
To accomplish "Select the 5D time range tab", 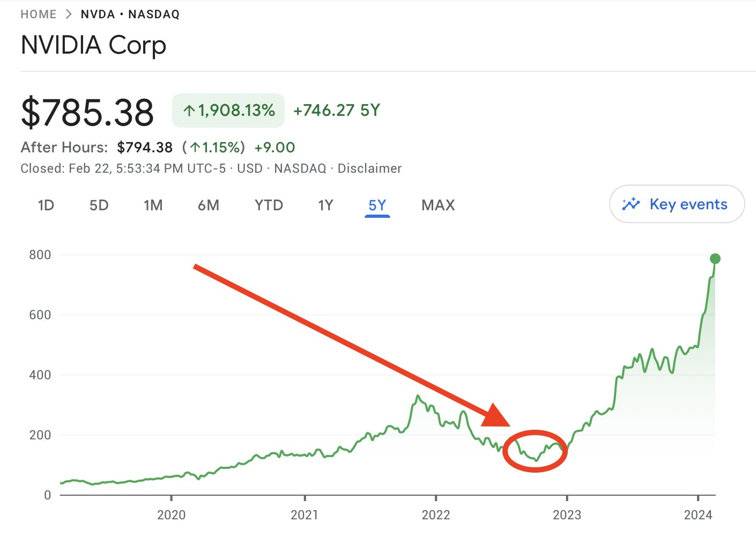I will [99, 205].
